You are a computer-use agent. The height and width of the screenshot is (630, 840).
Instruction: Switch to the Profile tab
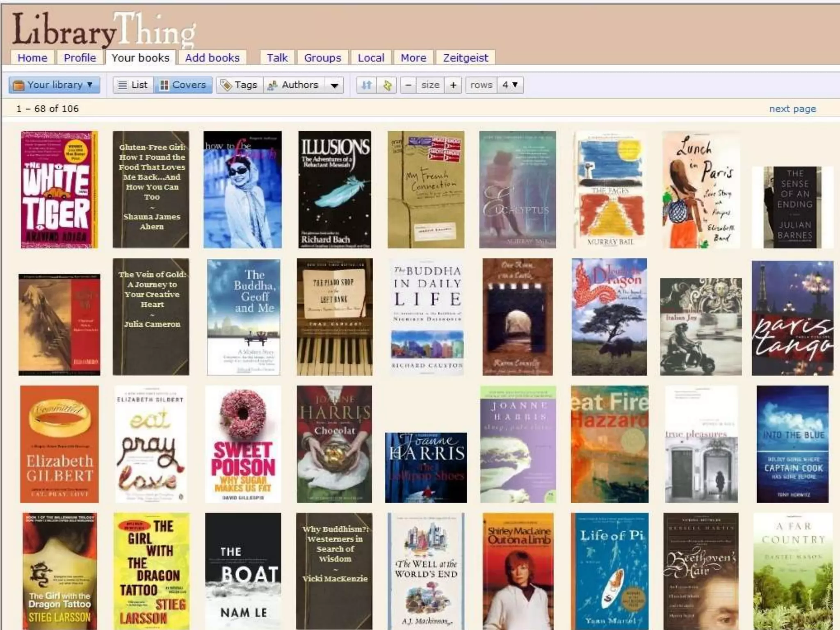(x=80, y=58)
